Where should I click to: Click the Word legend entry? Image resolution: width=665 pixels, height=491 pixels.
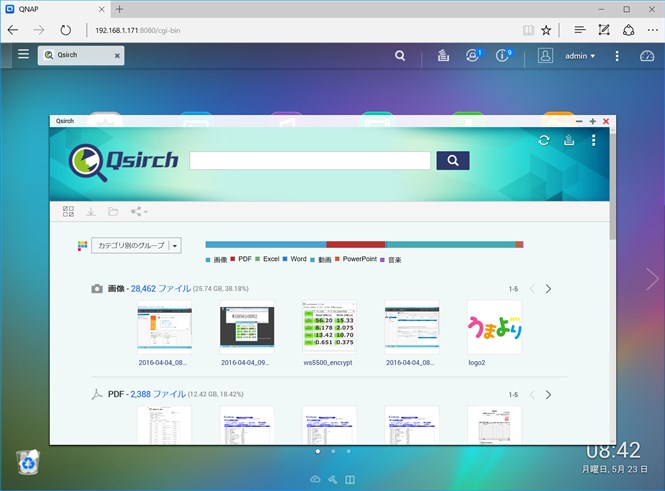294,259
